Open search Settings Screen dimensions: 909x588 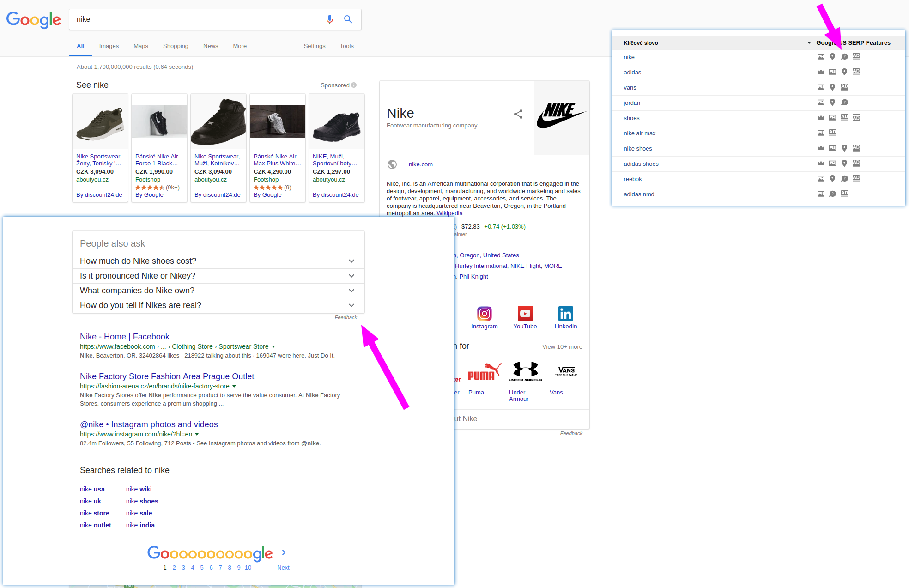click(315, 46)
